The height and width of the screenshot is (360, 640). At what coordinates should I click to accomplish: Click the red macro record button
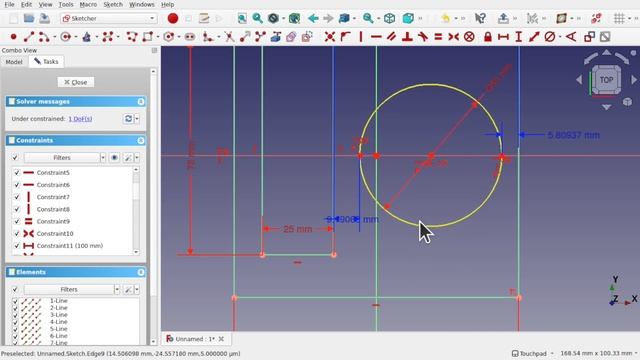point(173,18)
